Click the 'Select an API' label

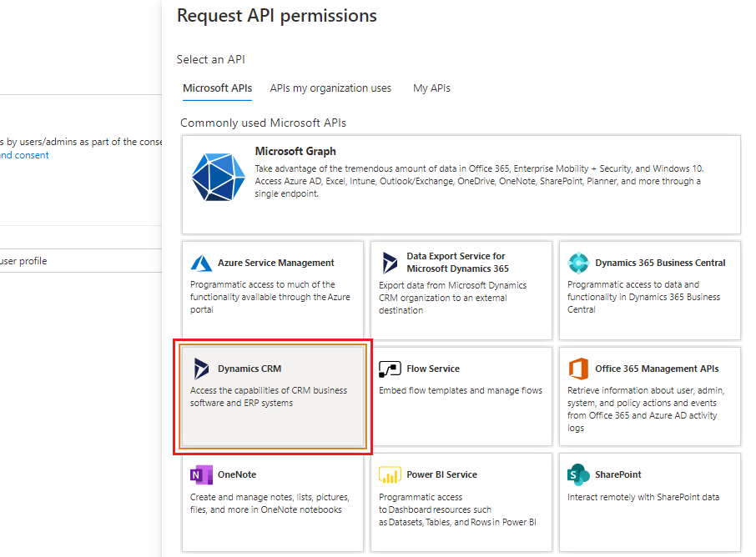[211, 59]
